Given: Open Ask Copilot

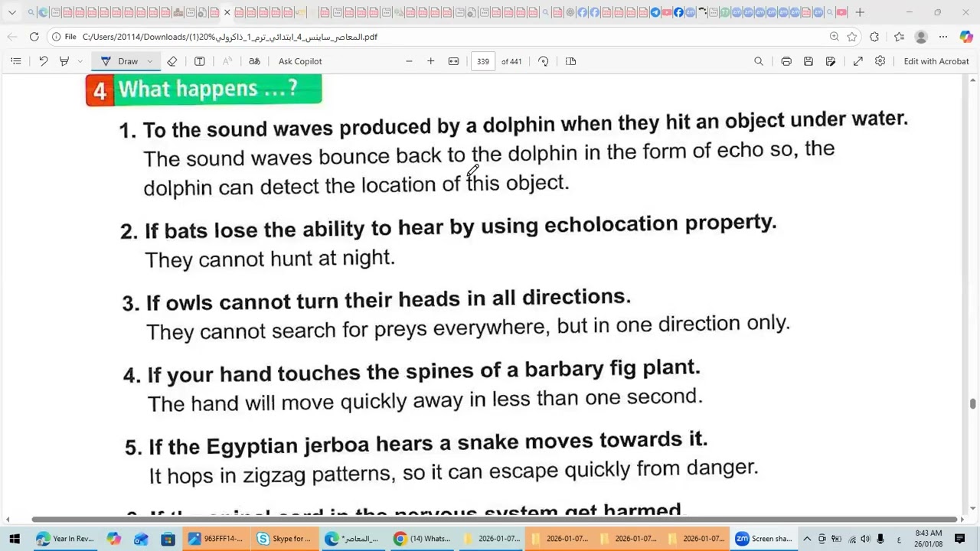Looking at the screenshot, I should pos(300,61).
